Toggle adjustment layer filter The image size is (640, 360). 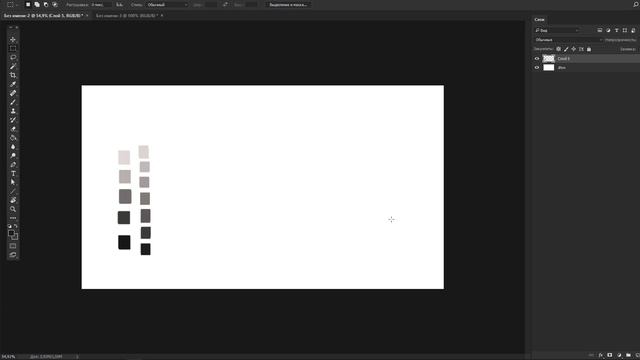coord(608,30)
